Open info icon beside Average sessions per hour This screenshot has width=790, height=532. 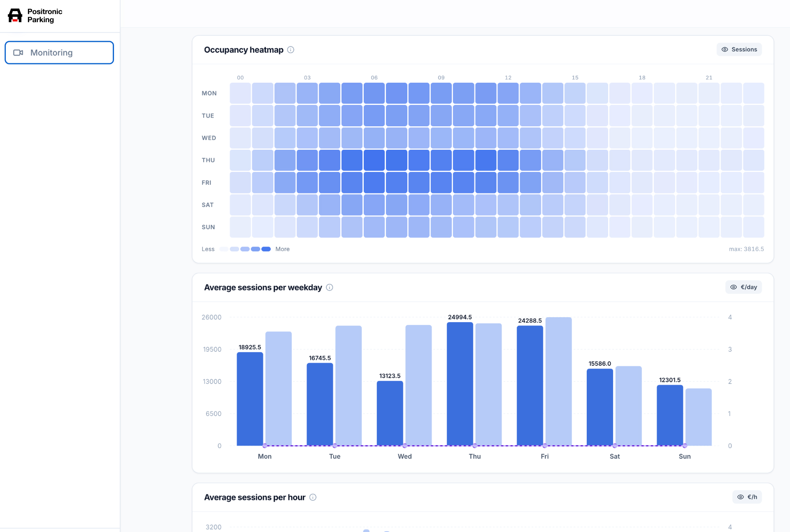(x=313, y=497)
